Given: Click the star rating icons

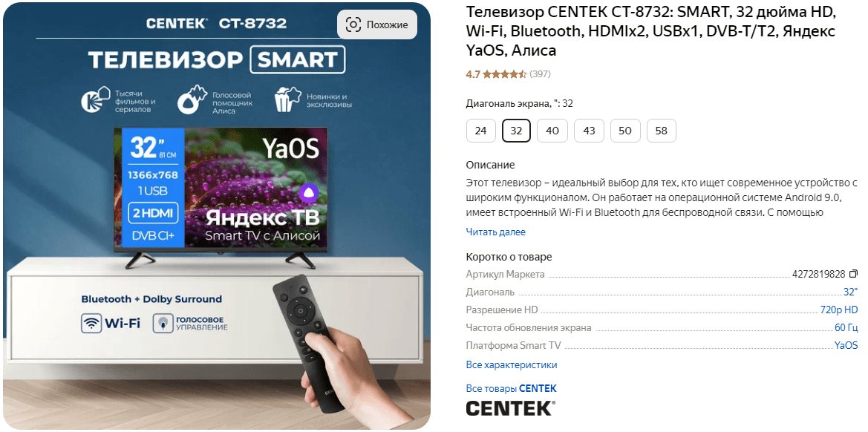Looking at the screenshot, I should 504,74.
